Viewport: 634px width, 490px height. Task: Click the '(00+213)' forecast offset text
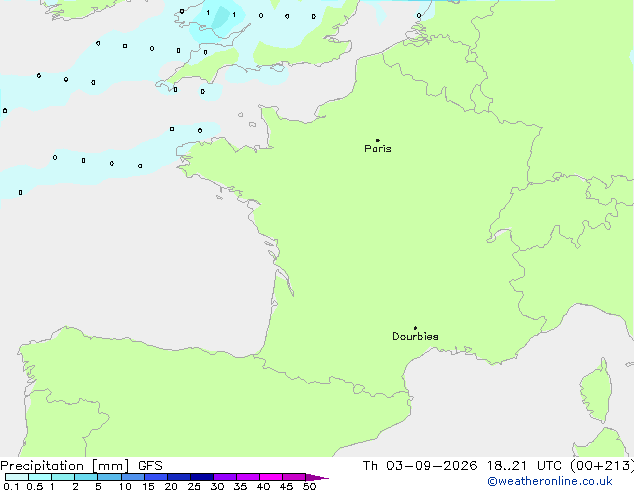602,466
